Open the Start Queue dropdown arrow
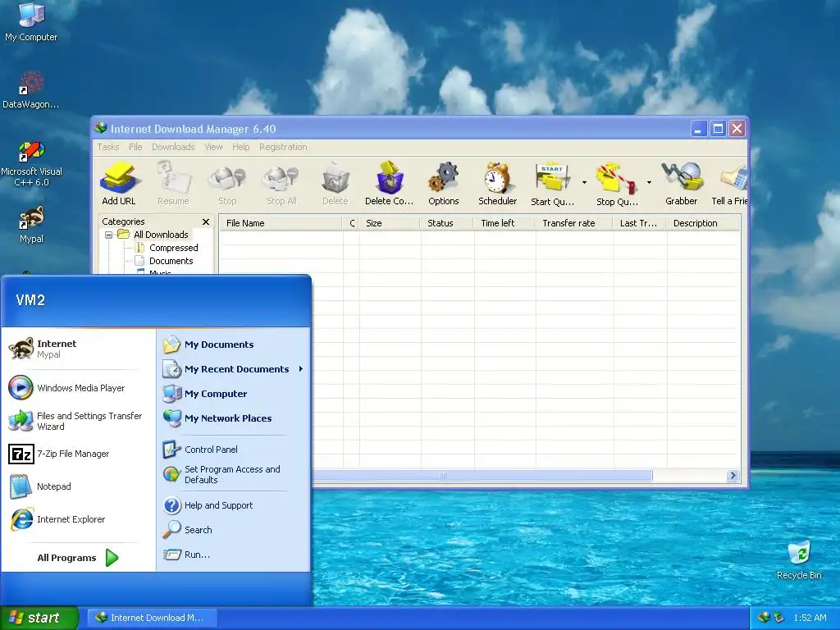The image size is (840, 630). tap(584, 183)
